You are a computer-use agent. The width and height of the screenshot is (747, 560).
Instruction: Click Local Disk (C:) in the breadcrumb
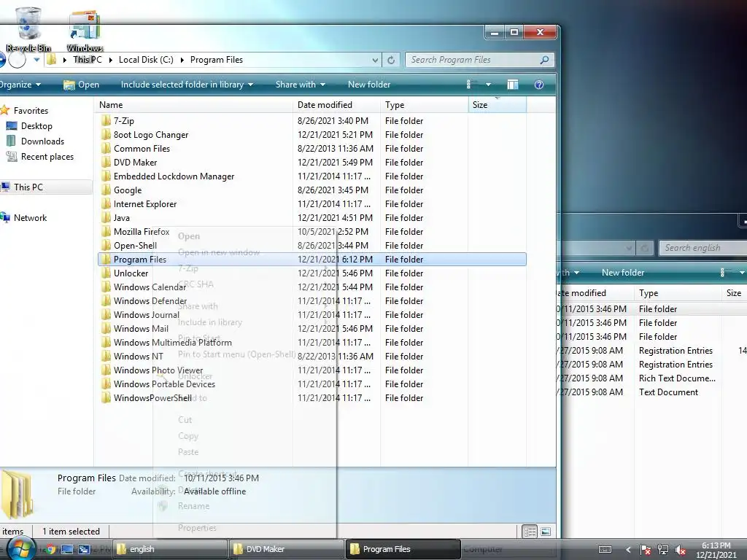point(146,60)
